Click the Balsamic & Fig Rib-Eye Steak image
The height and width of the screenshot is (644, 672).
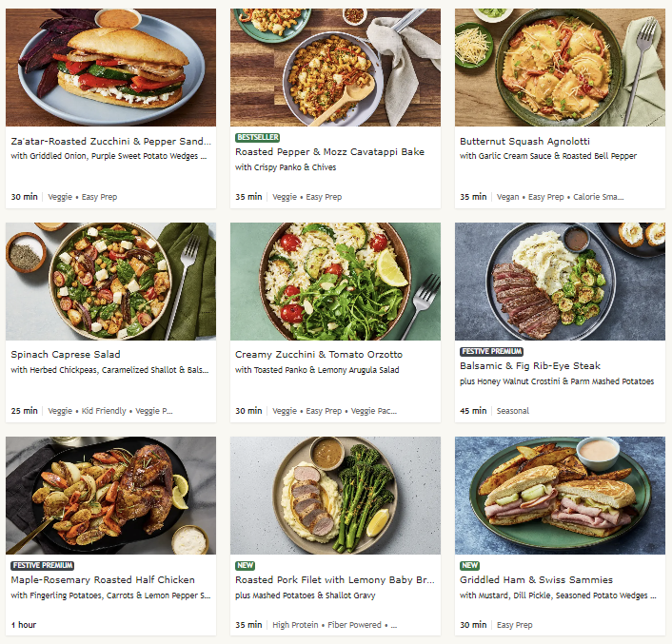[560, 282]
